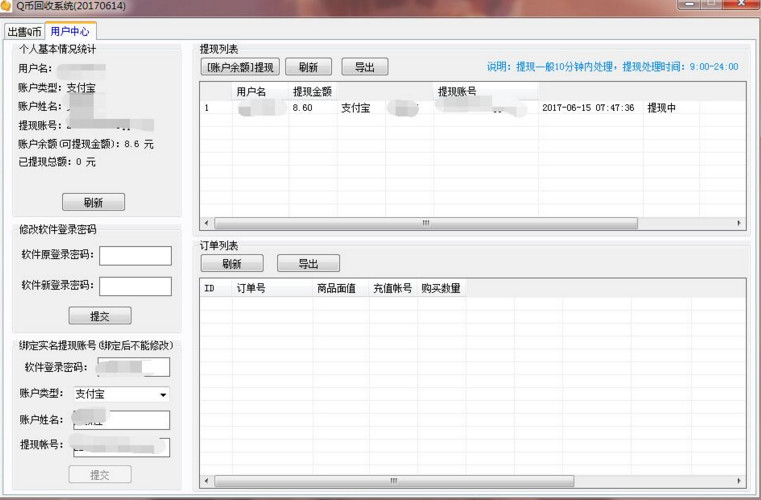Image resolution: width=761 pixels, height=500 pixels.
Task: Export the 提现列表 withdrawal list
Action: click(x=364, y=67)
